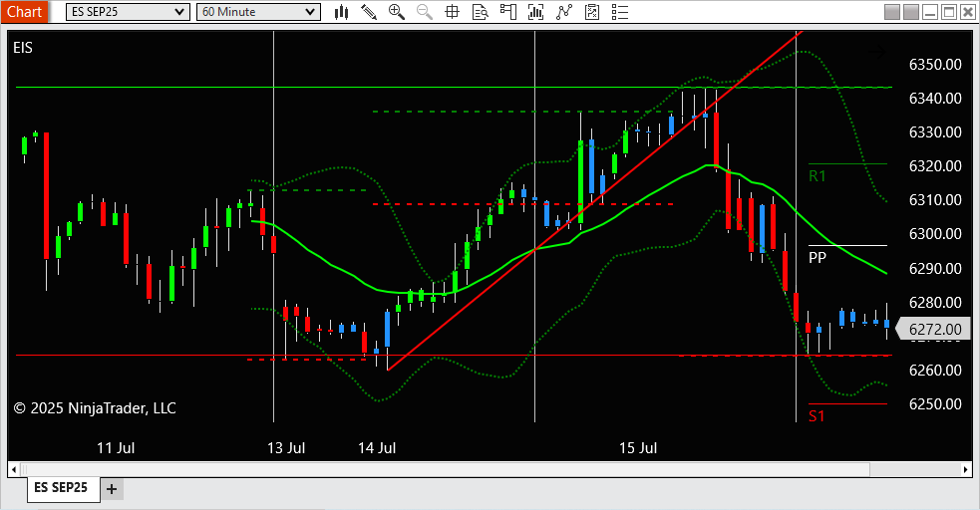Click the 6350.00 price axis label

(x=935, y=65)
